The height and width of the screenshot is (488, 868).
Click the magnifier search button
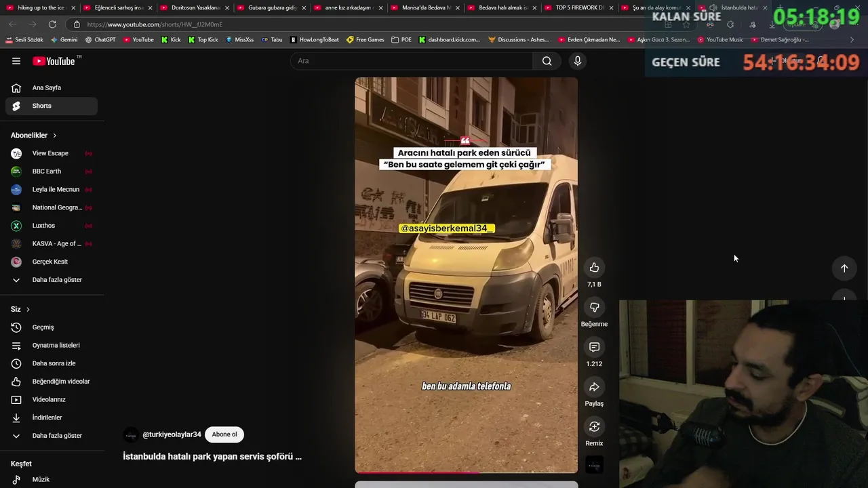click(547, 61)
